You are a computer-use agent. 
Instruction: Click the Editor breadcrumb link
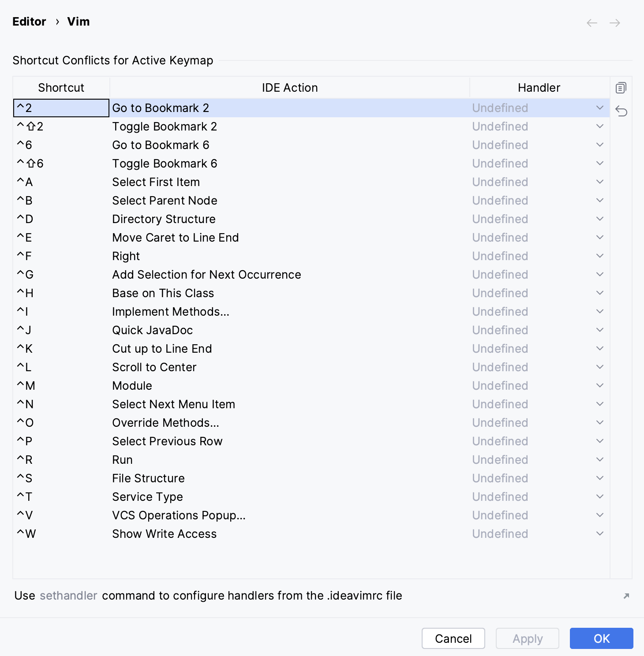[29, 22]
